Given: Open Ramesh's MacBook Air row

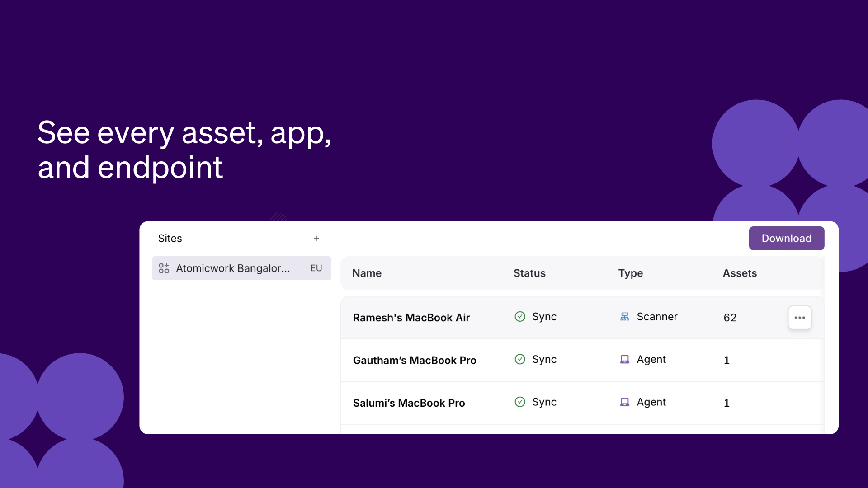Looking at the screenshot, I should point(582,318).
